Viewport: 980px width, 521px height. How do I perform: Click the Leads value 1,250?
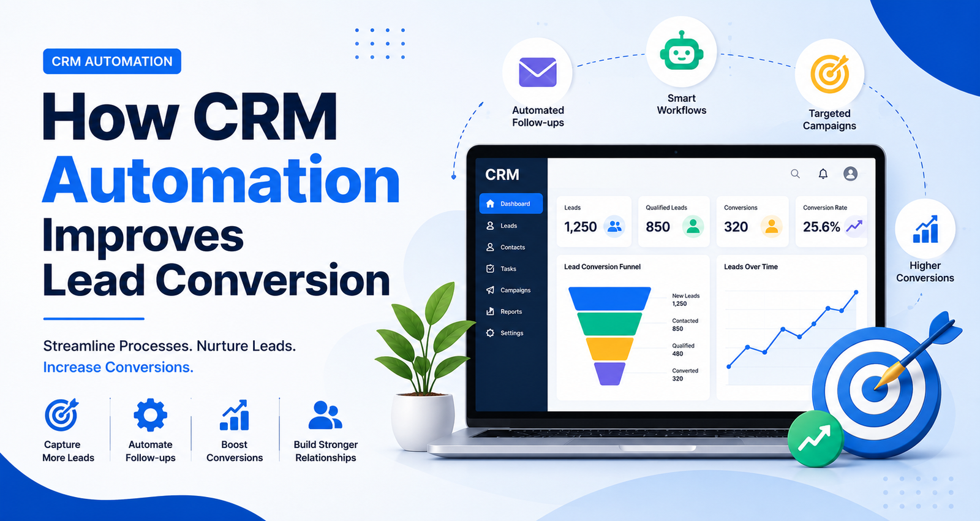point(581,227)
